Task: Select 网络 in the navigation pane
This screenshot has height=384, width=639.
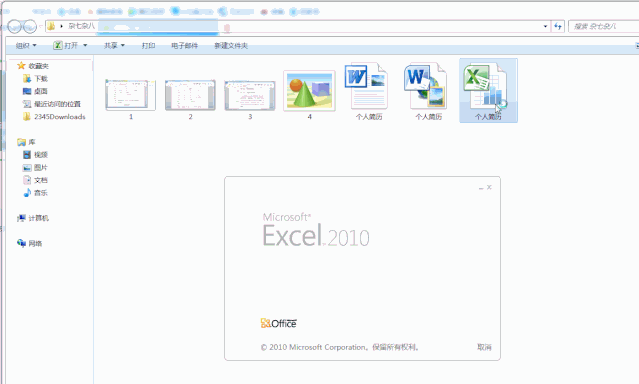Action: coord(35,244)
